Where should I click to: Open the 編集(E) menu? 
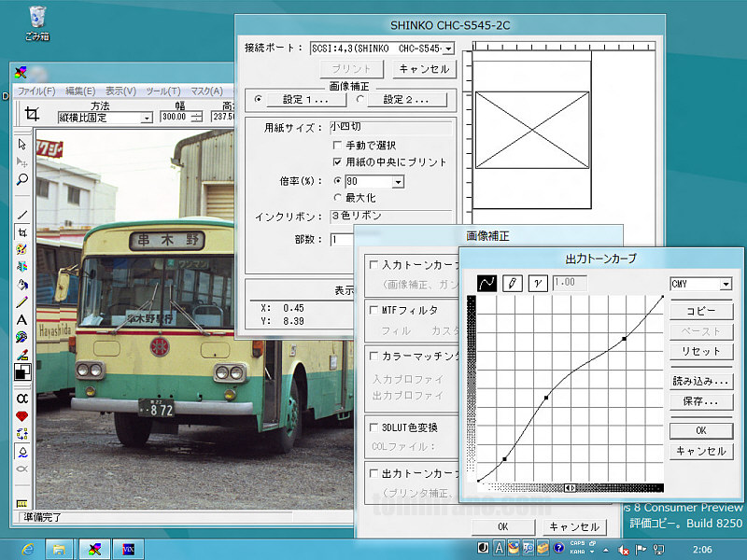tap(79, 91)
